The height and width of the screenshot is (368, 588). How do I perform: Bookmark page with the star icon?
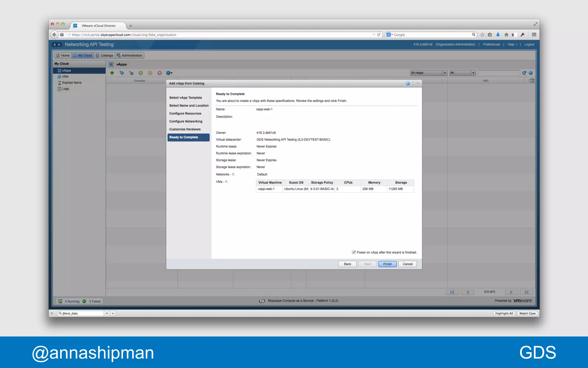pos(482,35)
